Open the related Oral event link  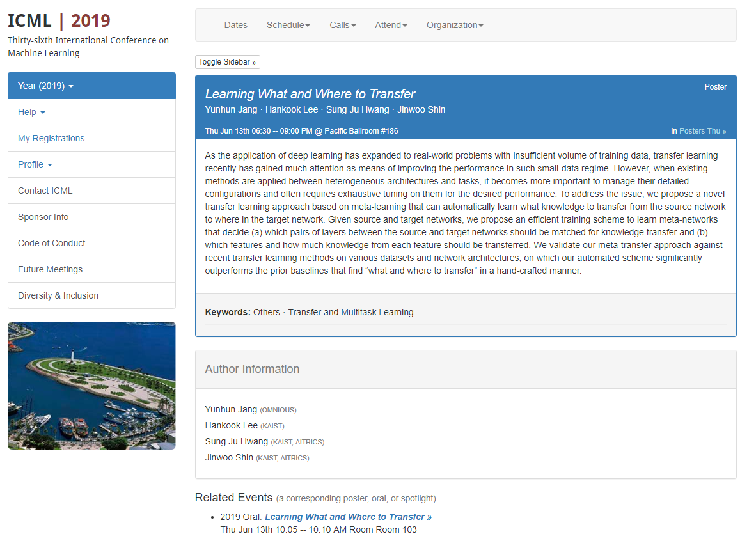pyautogui.click(x=348, y=517)
